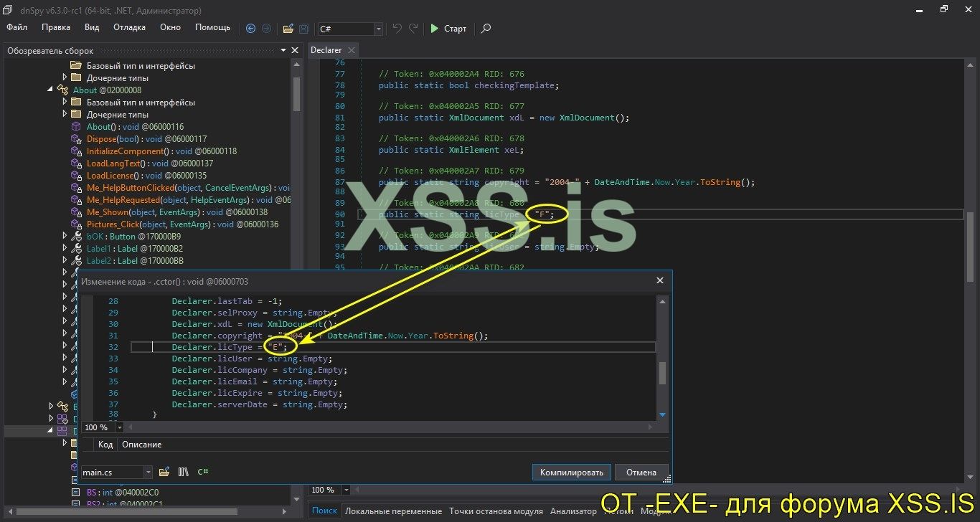
Task: Select BS : int @040002C0 field
Action: (x=123, y=493)
